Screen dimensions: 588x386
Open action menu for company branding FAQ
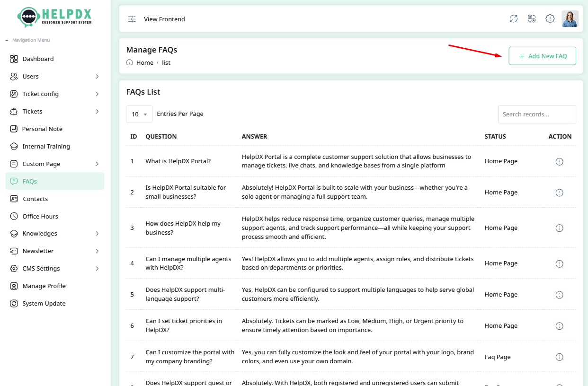click(559, 357)
